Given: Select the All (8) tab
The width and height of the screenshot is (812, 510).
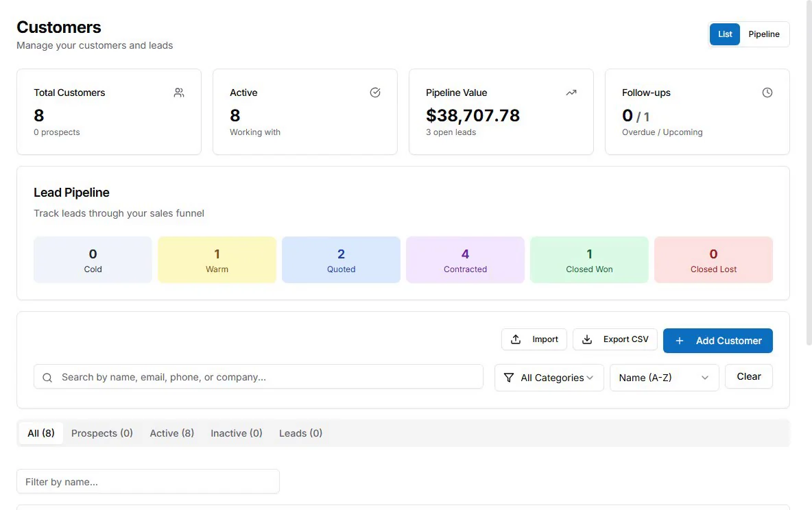Looking at the screenshot, I should coord(41,433).
